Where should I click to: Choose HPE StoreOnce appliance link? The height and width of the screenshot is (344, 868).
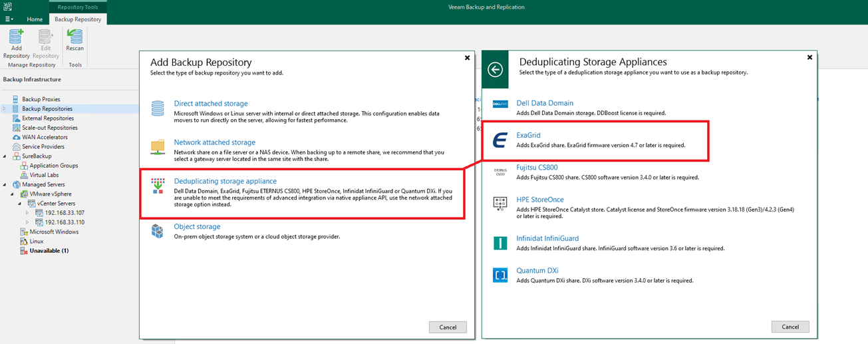540,200
